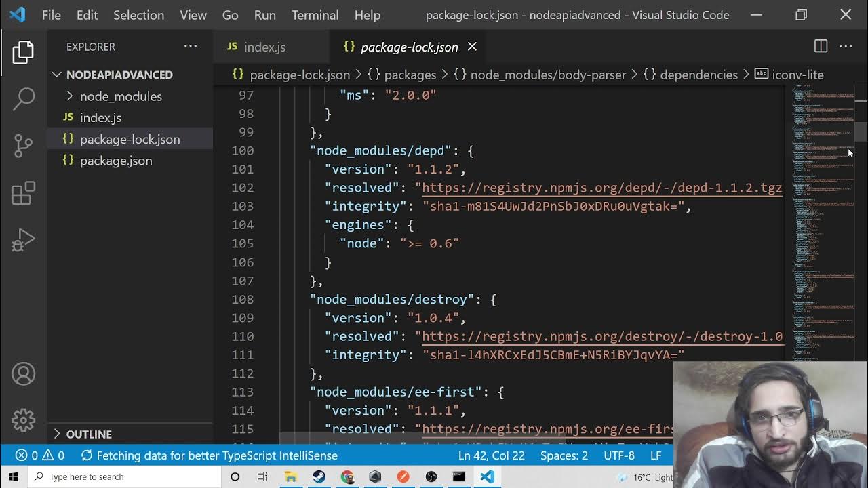Switch to the index.js editor tab
The height and width of the screenshot is (488, 868).
pyautogui.click(x=264, y=47)
